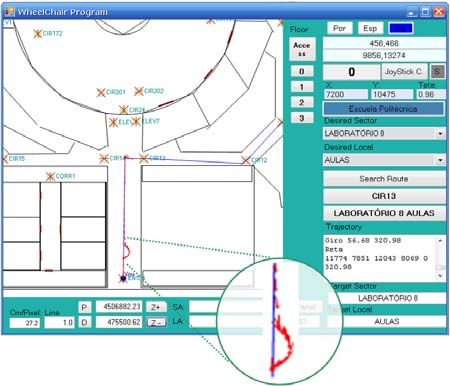Click the CIR15 waypoint marker
The width and height of the screenshot is (450, 386).
tap(5, 159)
